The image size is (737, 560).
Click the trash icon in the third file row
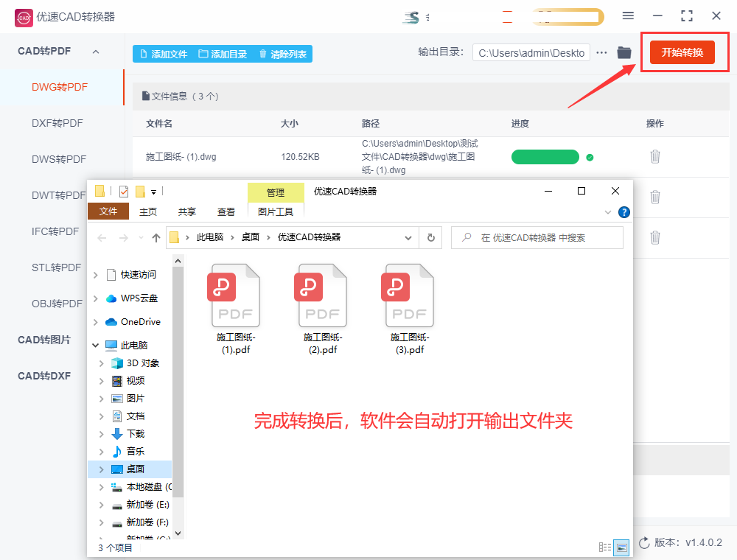pyautogui.click(x=654, y=237)
